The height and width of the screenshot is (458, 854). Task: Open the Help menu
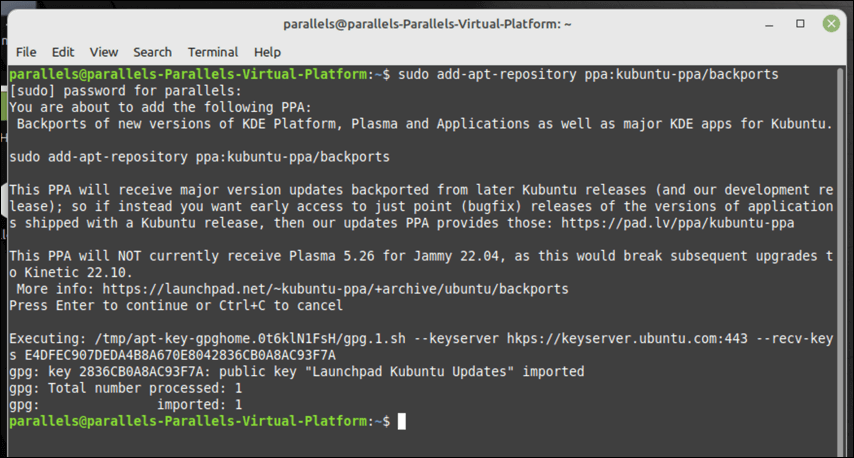pos(267,52)
